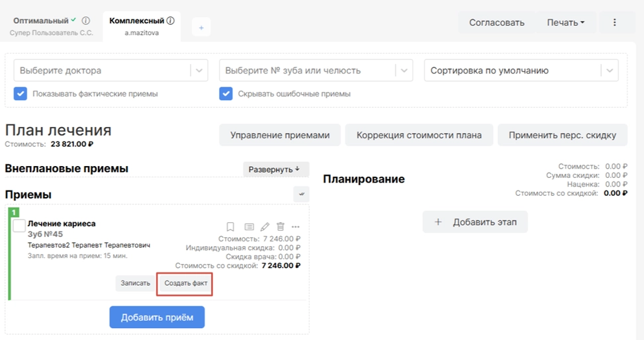This screenshot has width=644, height=340.
Task: Open the three-dot menu on the appointment card
Action: tap(296, 226)
